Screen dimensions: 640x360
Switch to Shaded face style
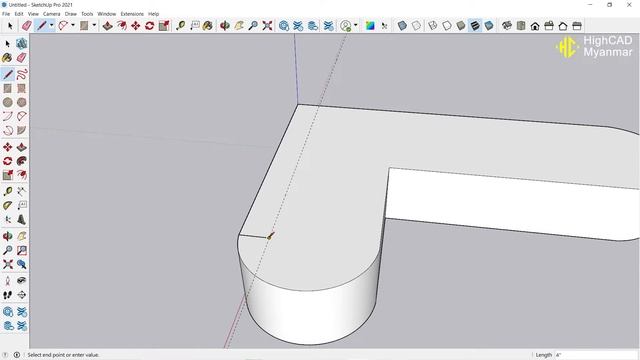pos(461,26)
